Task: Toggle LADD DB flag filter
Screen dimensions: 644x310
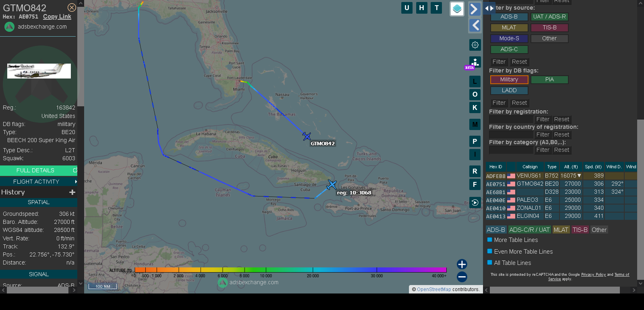Action: 509,91
